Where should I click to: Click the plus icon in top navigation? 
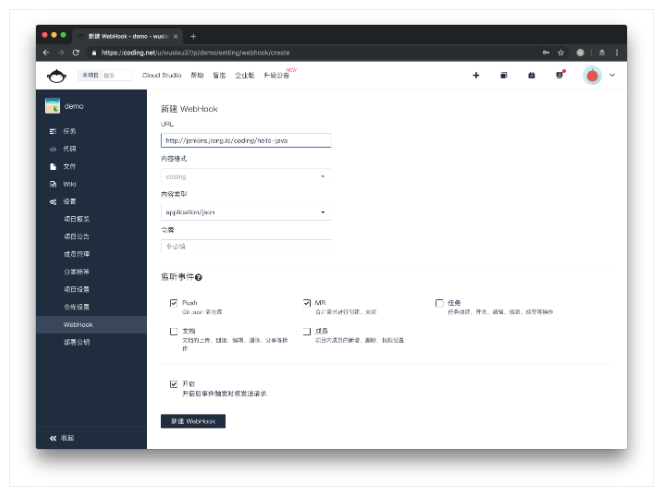pyautogui.click(x=476, y=75)
